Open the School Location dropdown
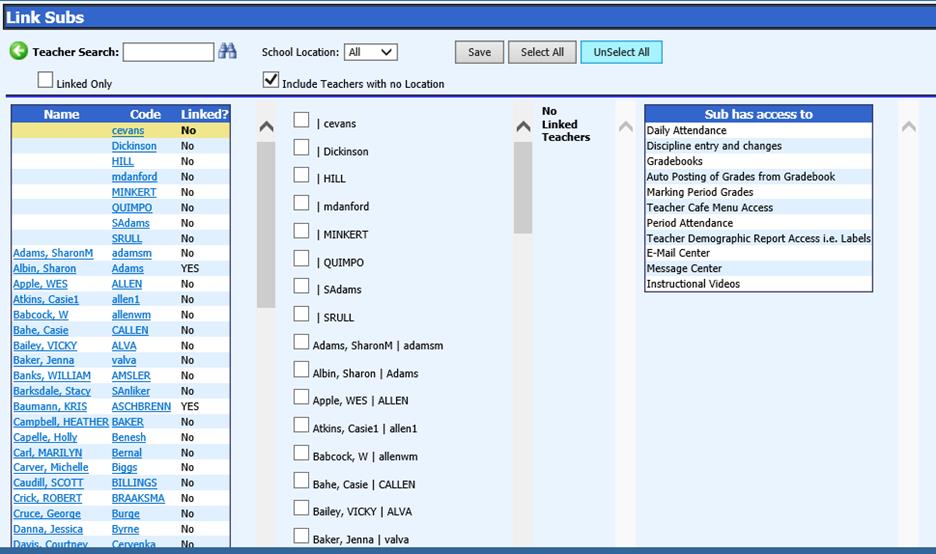Viewport: 936px width, 554px height. tap(370, 52)
